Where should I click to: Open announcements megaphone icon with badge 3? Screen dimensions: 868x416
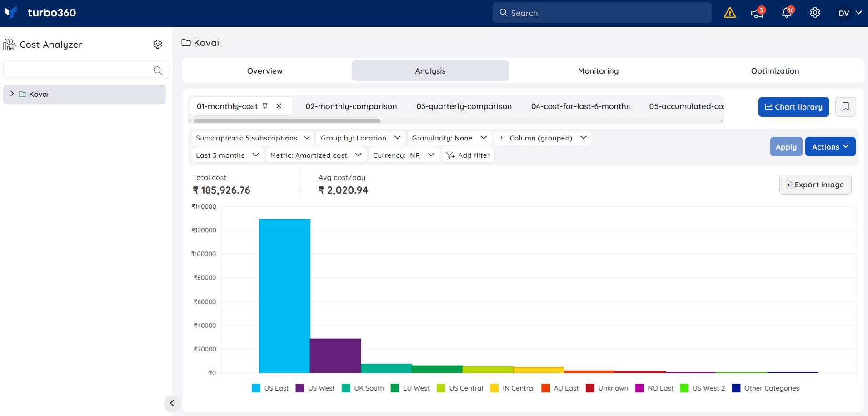[x=758, y=13]
